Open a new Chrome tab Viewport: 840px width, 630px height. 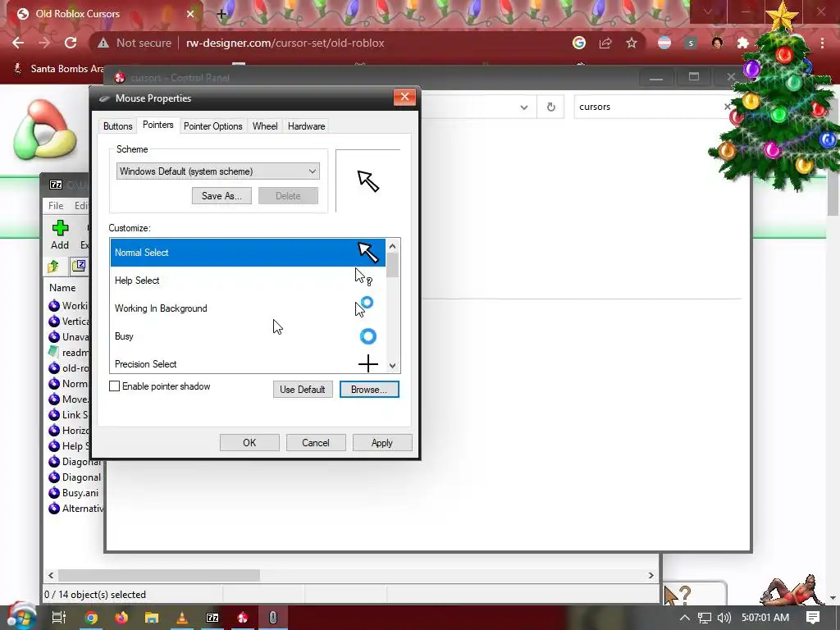[221, 14]
